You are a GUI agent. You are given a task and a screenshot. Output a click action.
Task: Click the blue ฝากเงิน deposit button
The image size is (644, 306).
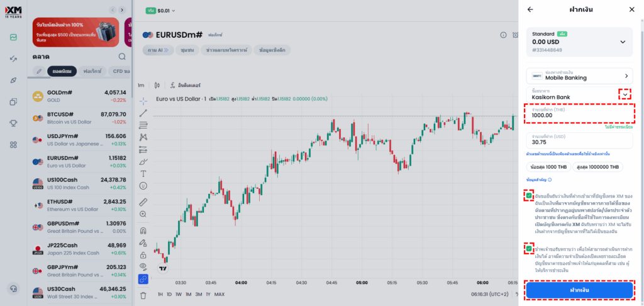pyautogui.click(x=579, y=290)
